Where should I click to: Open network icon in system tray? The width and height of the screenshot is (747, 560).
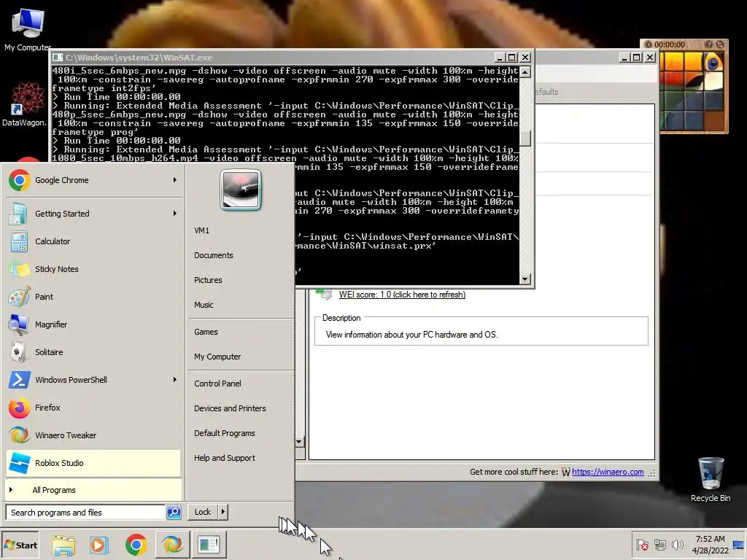point(660,545)
